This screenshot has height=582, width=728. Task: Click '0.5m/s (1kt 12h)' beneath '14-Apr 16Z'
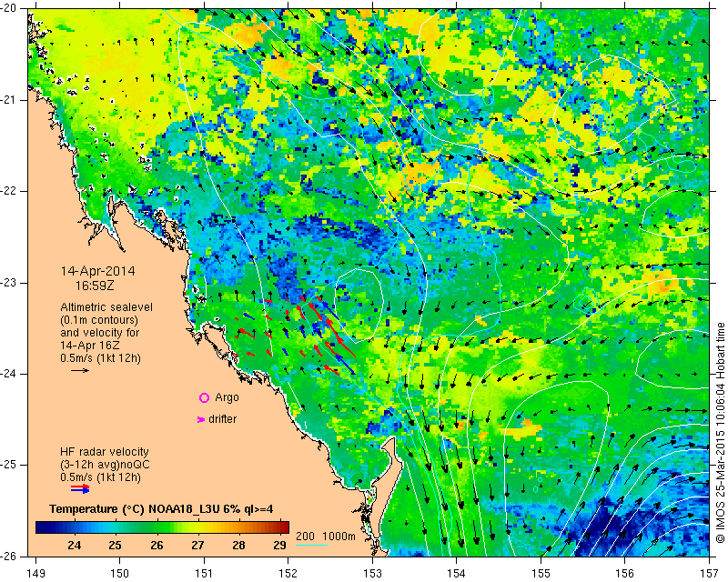pyautogui.click(x=100, y=358)
